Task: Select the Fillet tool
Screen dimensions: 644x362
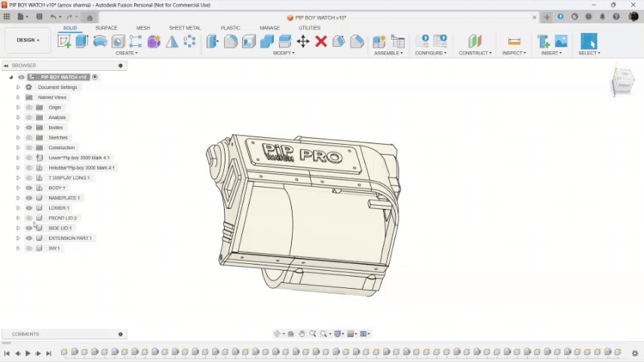Action: click(231, 41)
